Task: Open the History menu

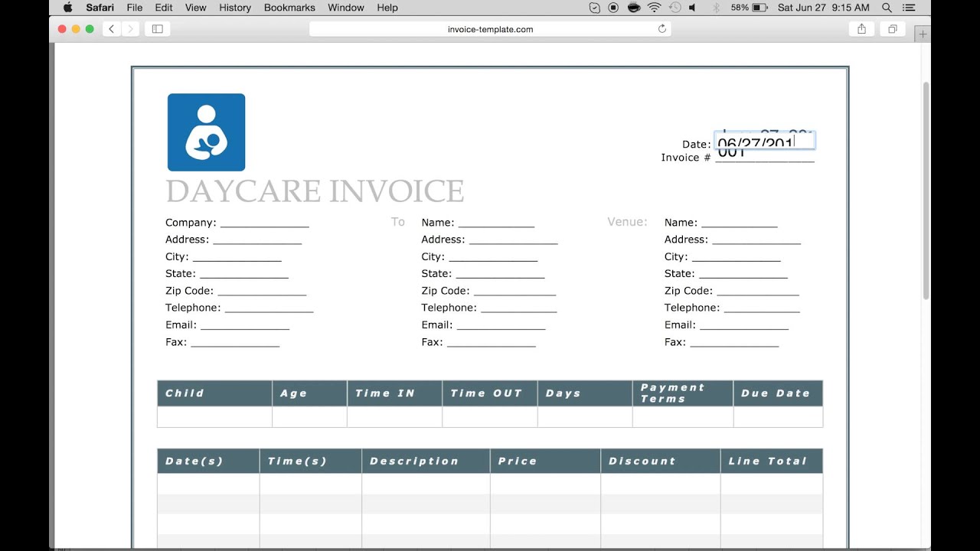Action: point(234,8)
